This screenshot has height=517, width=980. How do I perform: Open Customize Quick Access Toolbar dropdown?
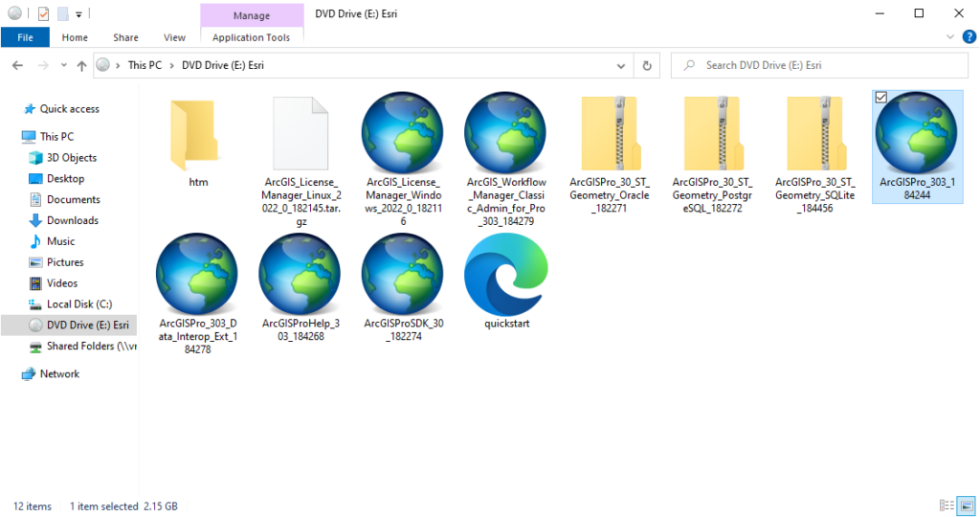[x=78, y=13]
